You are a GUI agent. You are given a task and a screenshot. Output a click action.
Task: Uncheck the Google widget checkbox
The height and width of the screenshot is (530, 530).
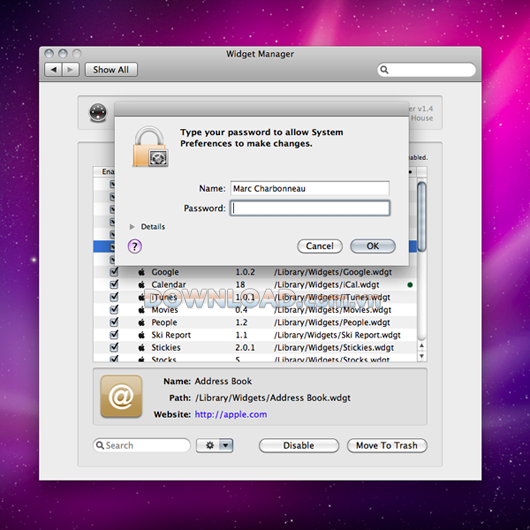114,271
